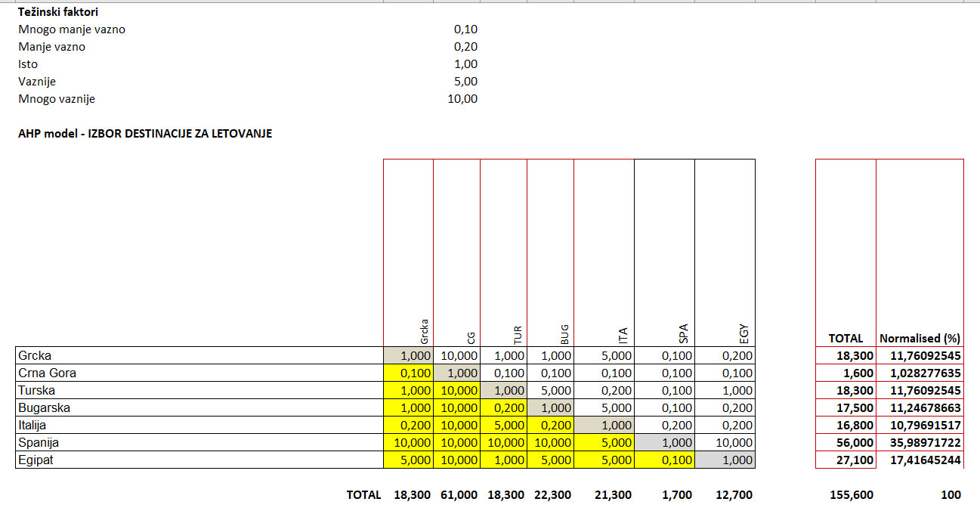Viewport: 980px width, 511px height.
Task: Select the bottom 'TOTAL' row label
Action: [363, 495]
